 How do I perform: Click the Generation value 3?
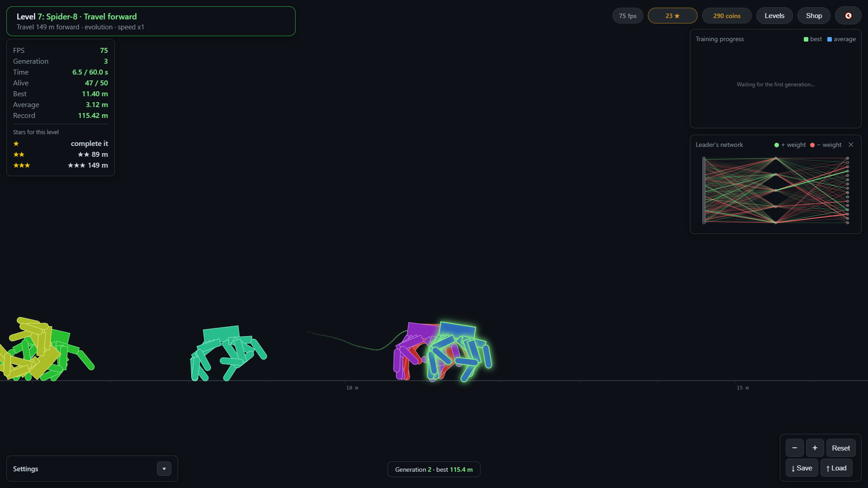pyautogui.click(x=106, y=61)
